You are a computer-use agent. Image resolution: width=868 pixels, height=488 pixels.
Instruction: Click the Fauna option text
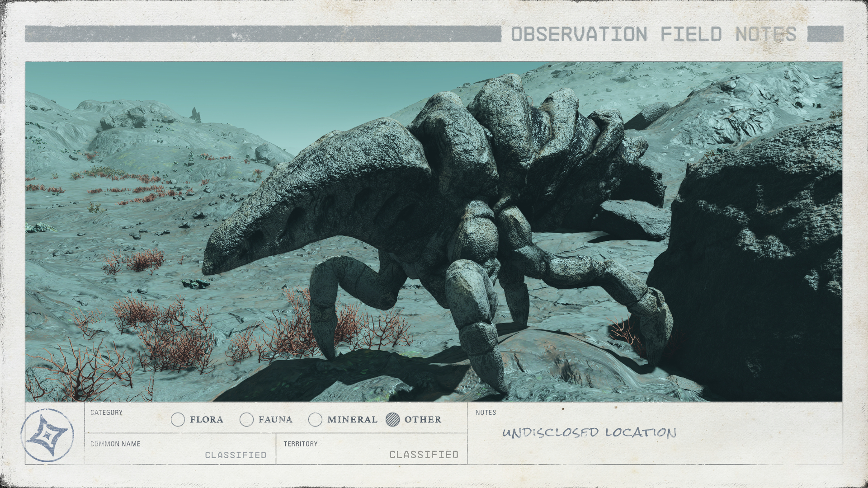click(275, 420)
